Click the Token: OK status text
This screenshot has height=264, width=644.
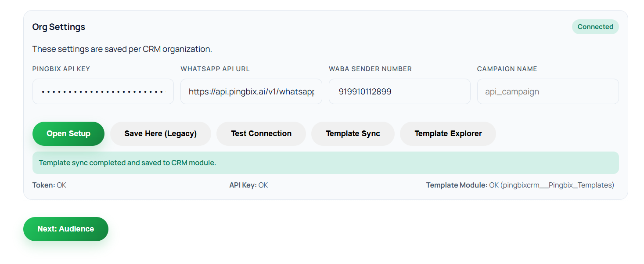tap(49, 185)
